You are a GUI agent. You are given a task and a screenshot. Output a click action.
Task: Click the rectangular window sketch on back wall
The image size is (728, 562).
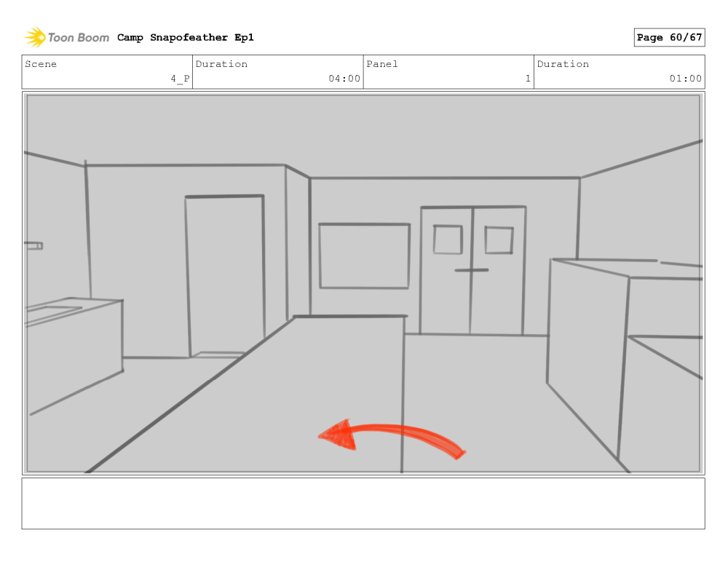click(364, 256)
